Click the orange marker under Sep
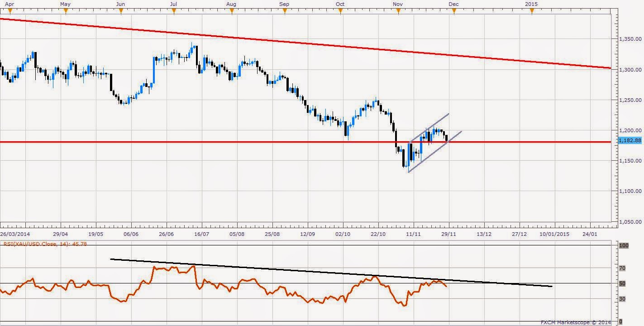644x326 pixels. (284, 12)
